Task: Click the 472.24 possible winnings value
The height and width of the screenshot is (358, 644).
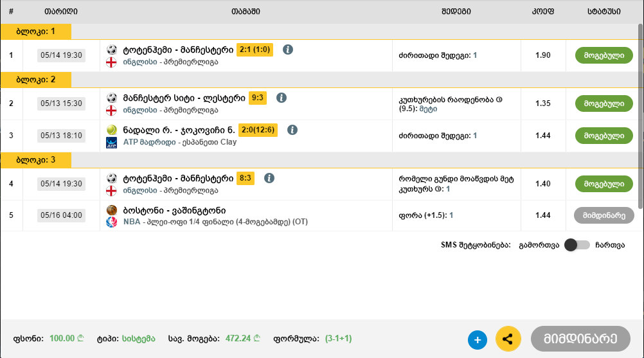Action: 242,339
